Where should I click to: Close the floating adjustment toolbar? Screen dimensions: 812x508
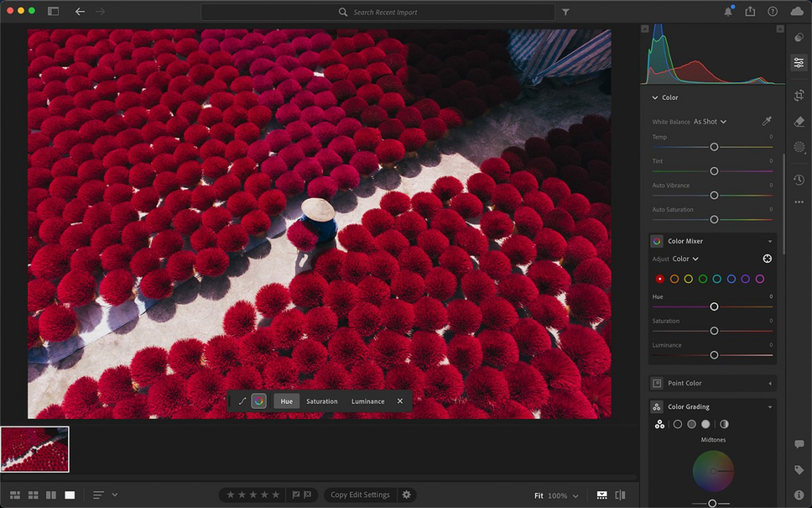click(x=400, y=401)
